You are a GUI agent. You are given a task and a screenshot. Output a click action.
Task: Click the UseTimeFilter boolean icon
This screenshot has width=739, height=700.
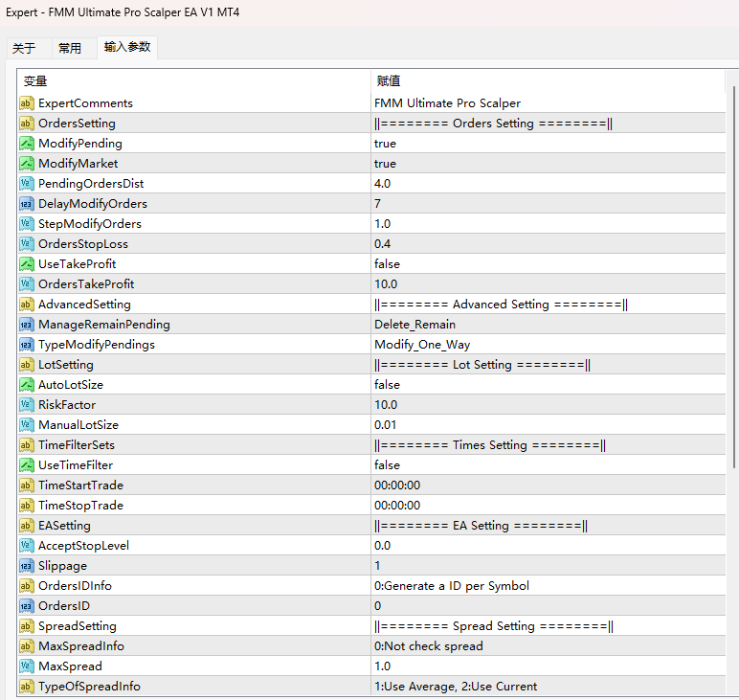[27, 465]
